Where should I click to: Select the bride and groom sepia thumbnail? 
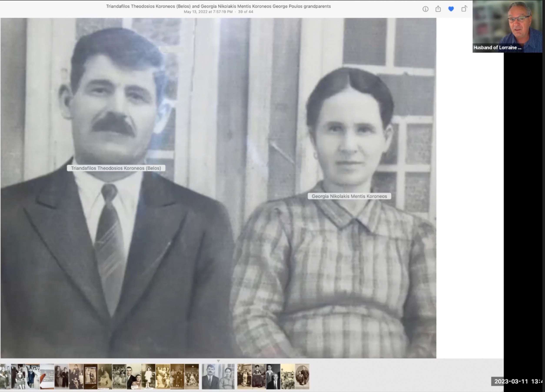(x=105, y=376)
